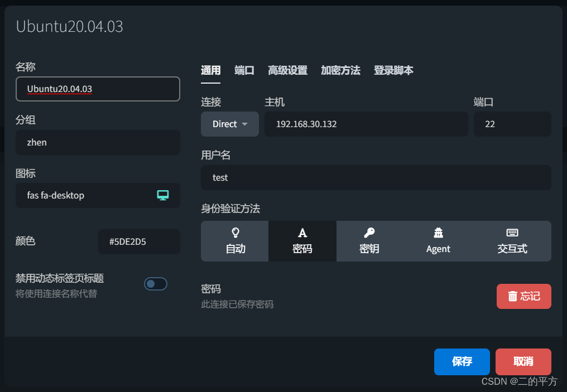Choose the 密钥 key authentication icon

pyautogui.click(x=370, y=233)
